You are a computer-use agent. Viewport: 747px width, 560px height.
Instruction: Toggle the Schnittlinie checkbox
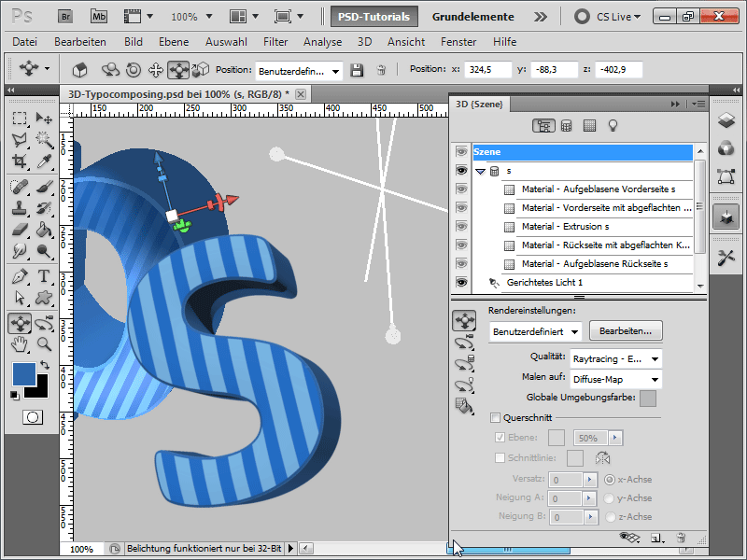click(500, 457)
